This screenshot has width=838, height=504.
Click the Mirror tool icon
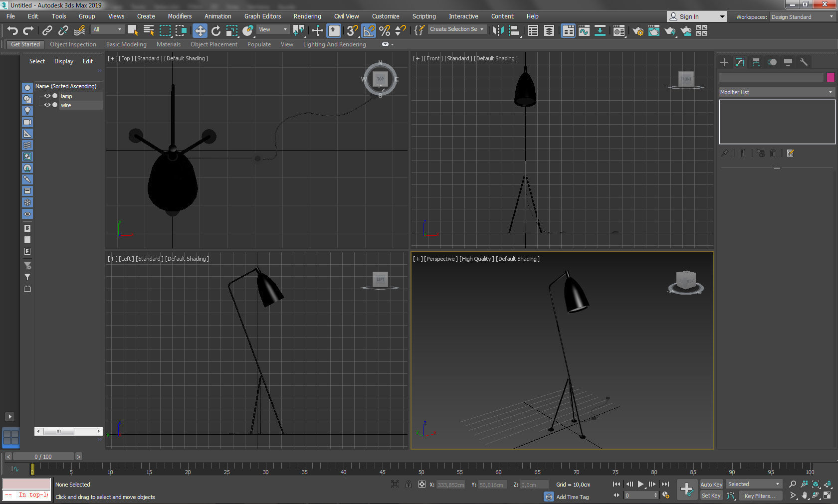(498, 31)
